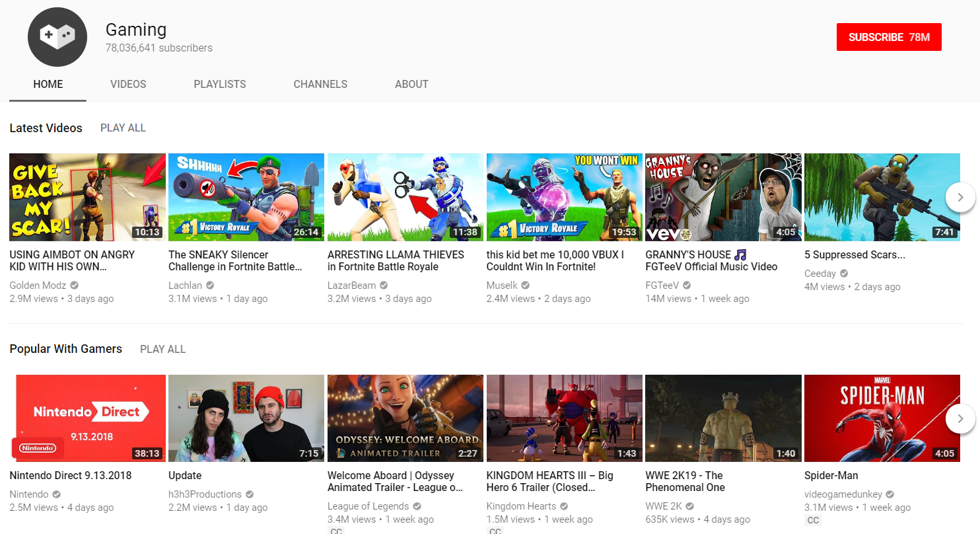Click the verified checkmark next to FGTeeV
This screenshot has width=980, height=534.
[x=687, y=286]
